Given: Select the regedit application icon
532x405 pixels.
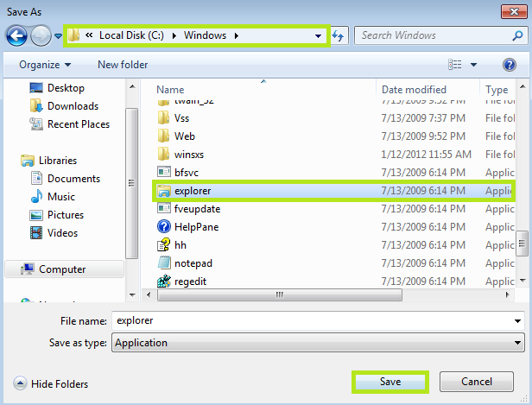Looking at the screenshot, I should click(x=164, y=281).
